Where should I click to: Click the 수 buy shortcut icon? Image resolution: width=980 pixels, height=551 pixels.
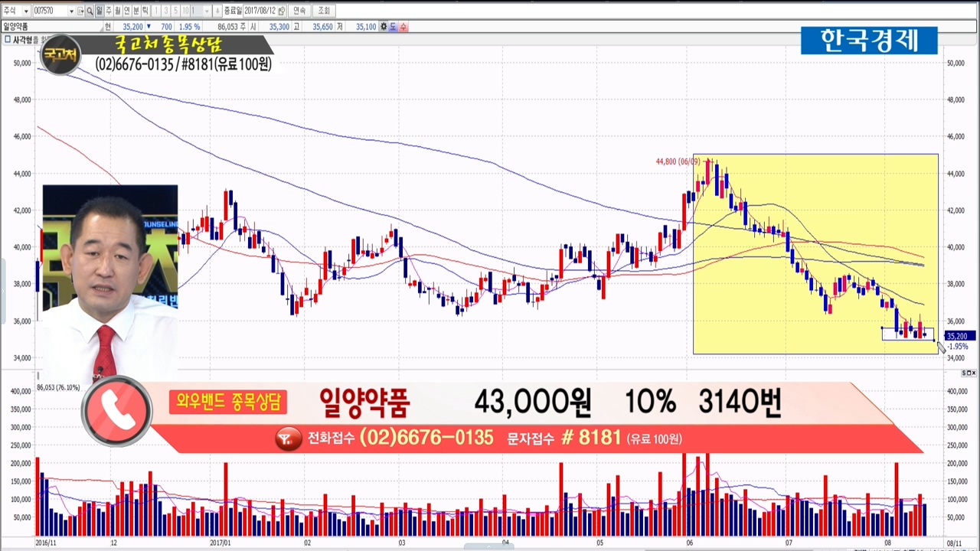[403, 27]
